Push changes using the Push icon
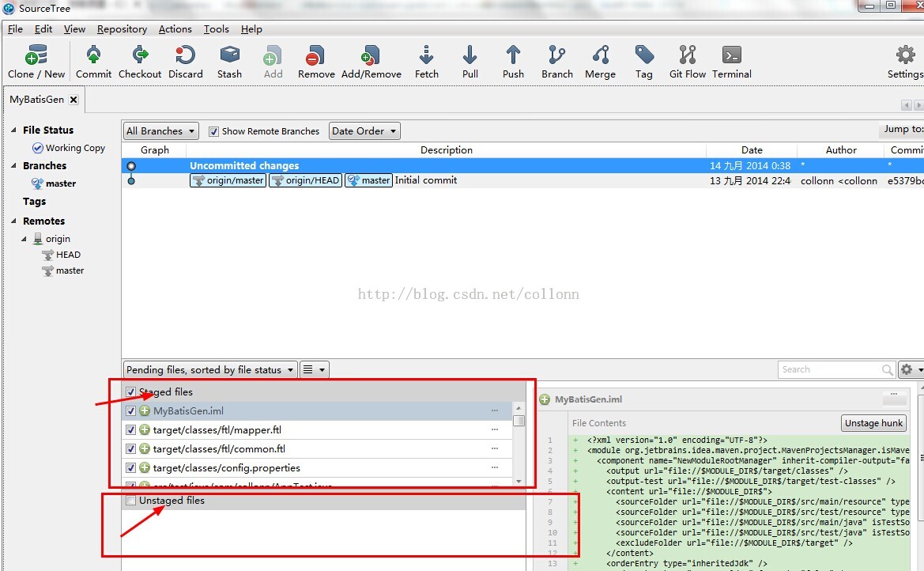 pyautogui.click(x=512, y=59)
